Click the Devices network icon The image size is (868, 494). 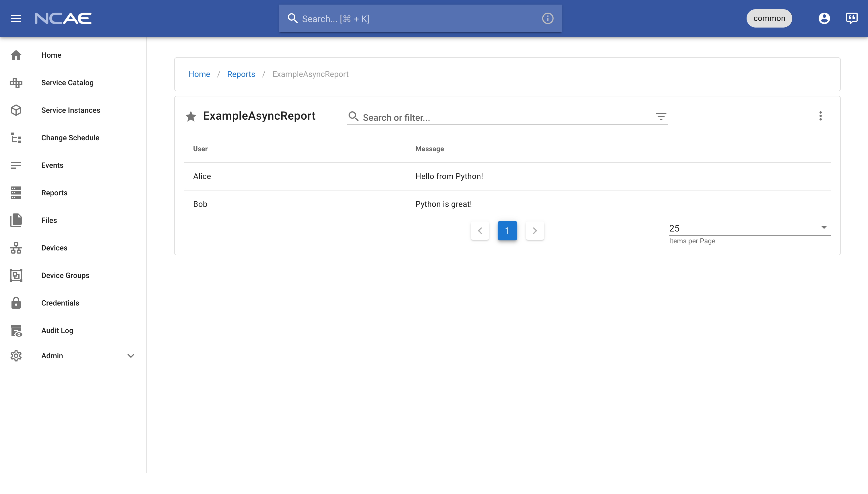tap(16, 248)
